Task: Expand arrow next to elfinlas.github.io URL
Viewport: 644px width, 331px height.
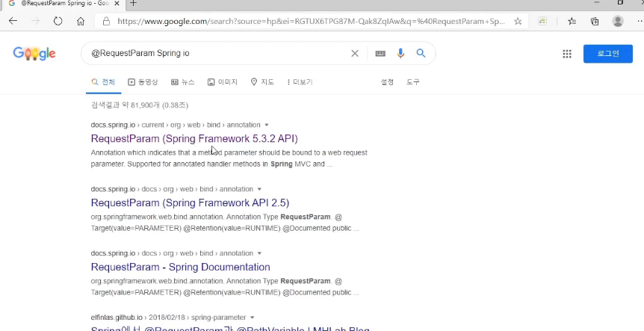Action: pyautogui.click(x=253, y=318)
